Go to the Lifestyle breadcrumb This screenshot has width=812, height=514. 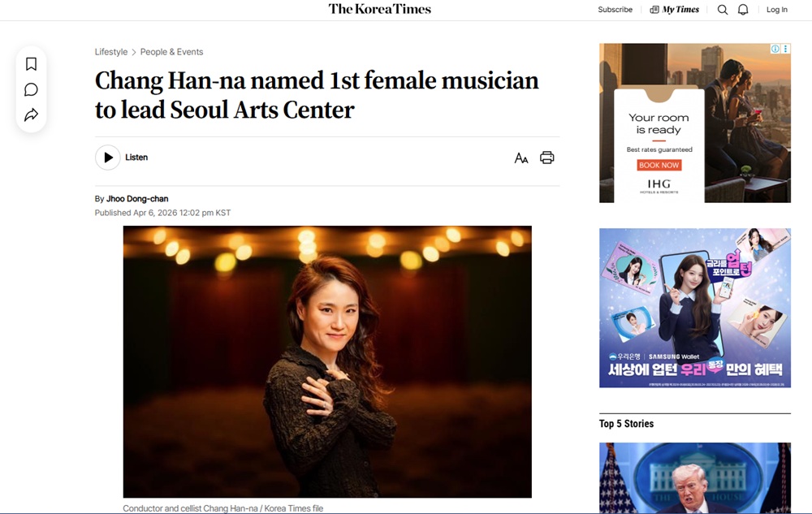(x=111, y=52)
